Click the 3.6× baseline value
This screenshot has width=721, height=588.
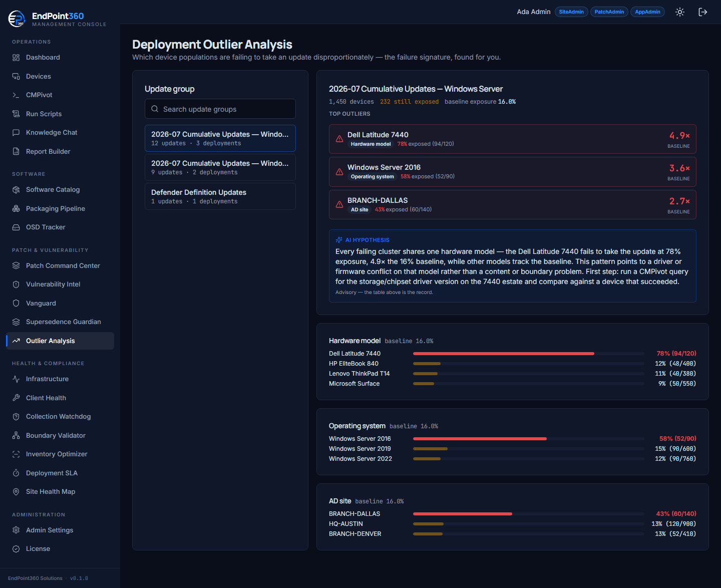(x=679, y=168)
